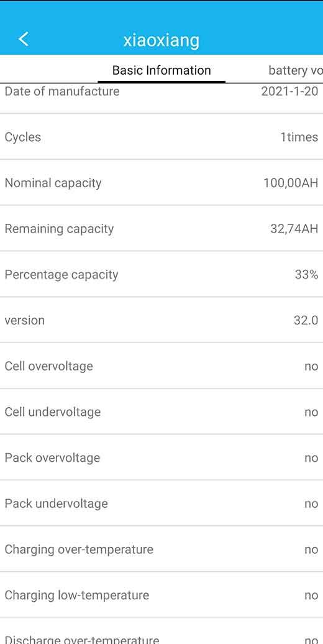Tap the back arrow icon
This screenshot has width=323, height=644.
click(24, 39)
